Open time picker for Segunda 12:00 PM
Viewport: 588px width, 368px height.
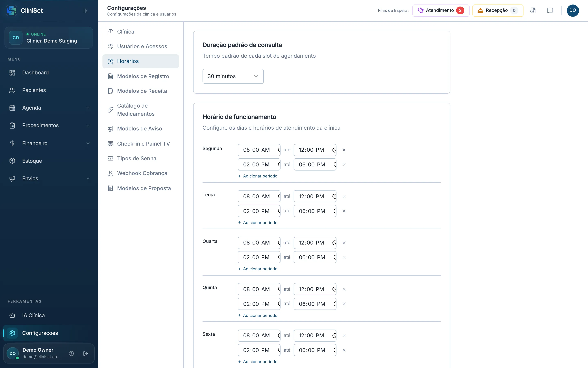coord(334,150)
